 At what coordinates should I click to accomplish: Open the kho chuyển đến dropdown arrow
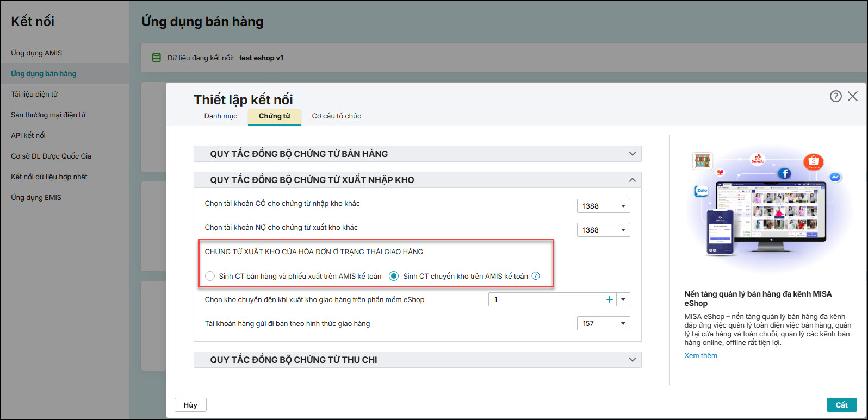pyautogui.click(x=623, y=299)
